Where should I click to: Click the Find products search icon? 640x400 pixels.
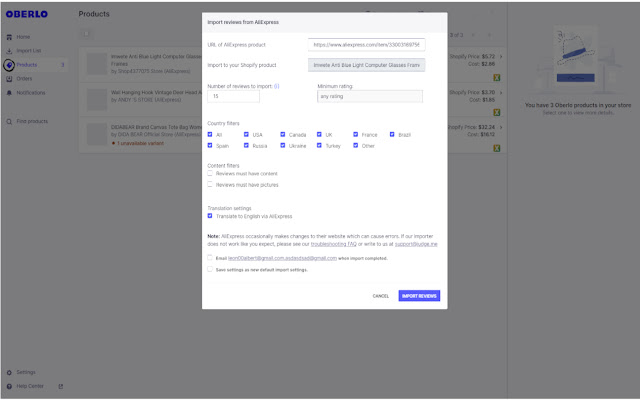pyautogui.click(x=9, y=122)
